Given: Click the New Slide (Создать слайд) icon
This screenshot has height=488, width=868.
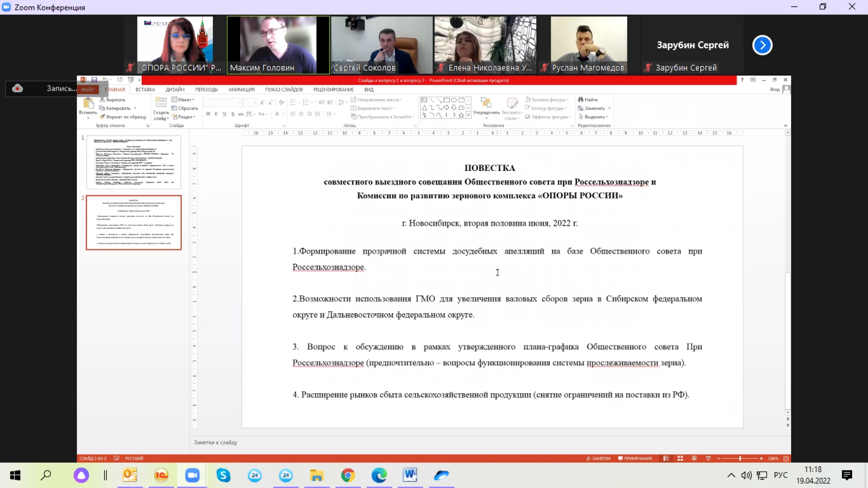Looking at the screenshot, I should (x=161, y=103).
